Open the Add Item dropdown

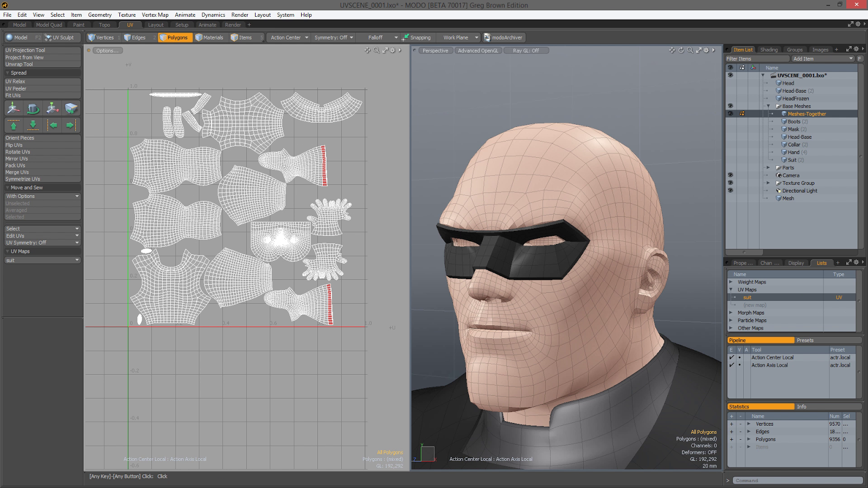point(822,59)
